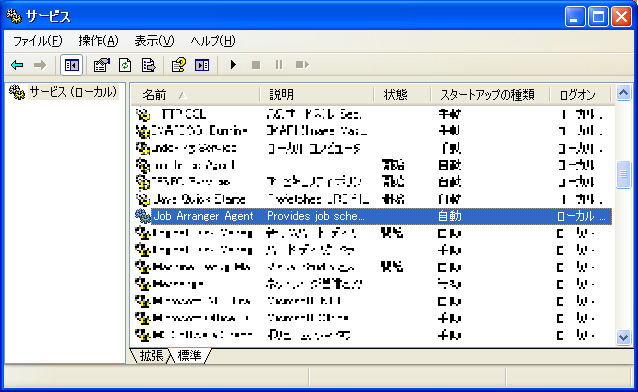The height and width of the screenshot is (392, 638).
Task: Click the Pause service toolbar button
Action: tap(279, 65)
